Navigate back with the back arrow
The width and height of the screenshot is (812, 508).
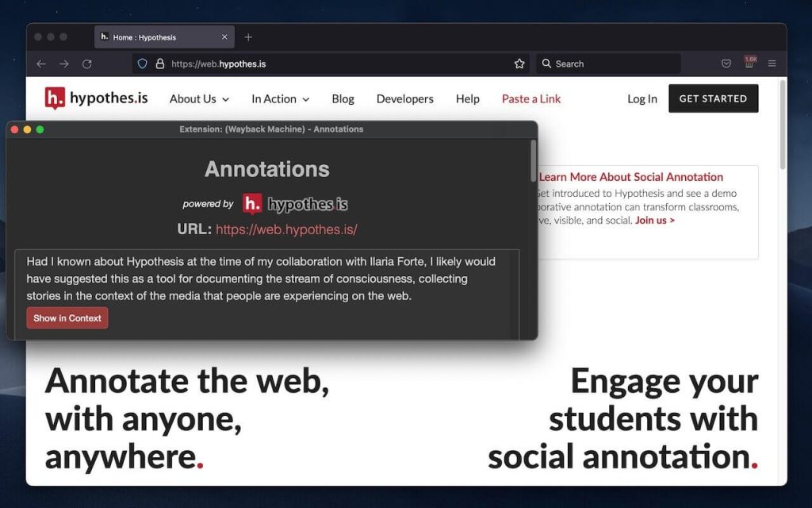(41, 63)
